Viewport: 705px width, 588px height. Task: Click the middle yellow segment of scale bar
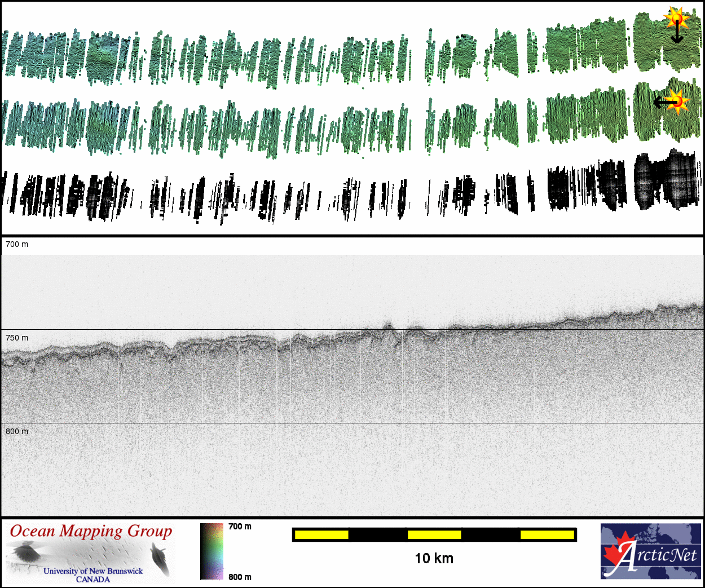pos(434,534)
